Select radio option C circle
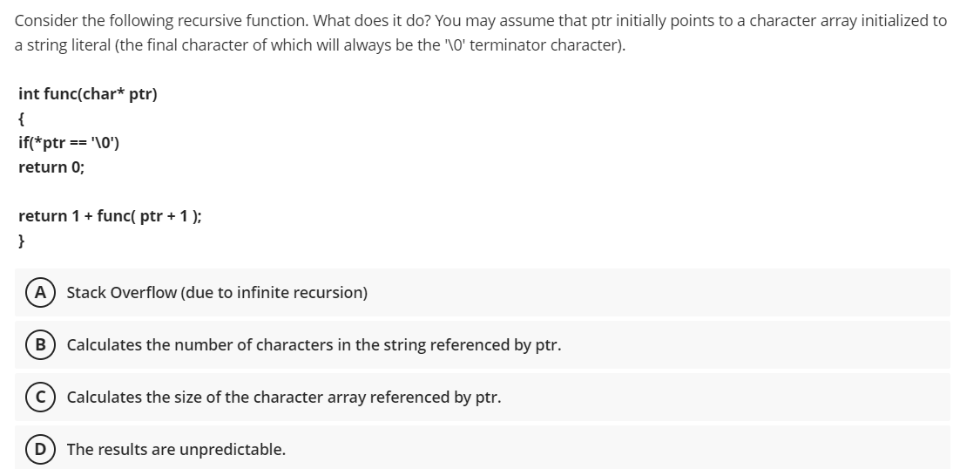The image size is (980, 469). (41, 398)
